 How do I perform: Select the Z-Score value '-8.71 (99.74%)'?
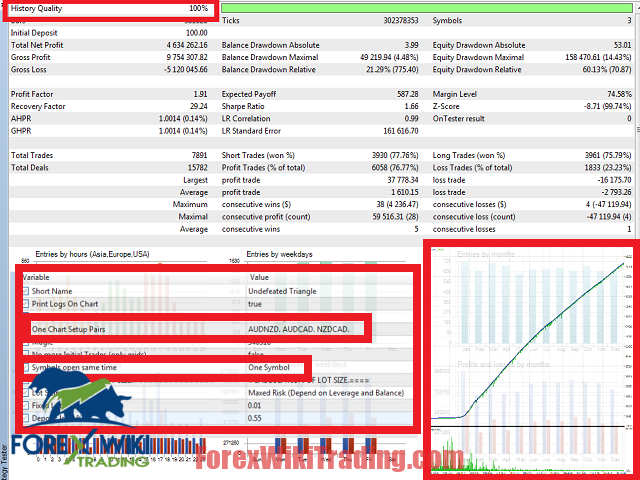pyautogui.click(x=608, y=106)
